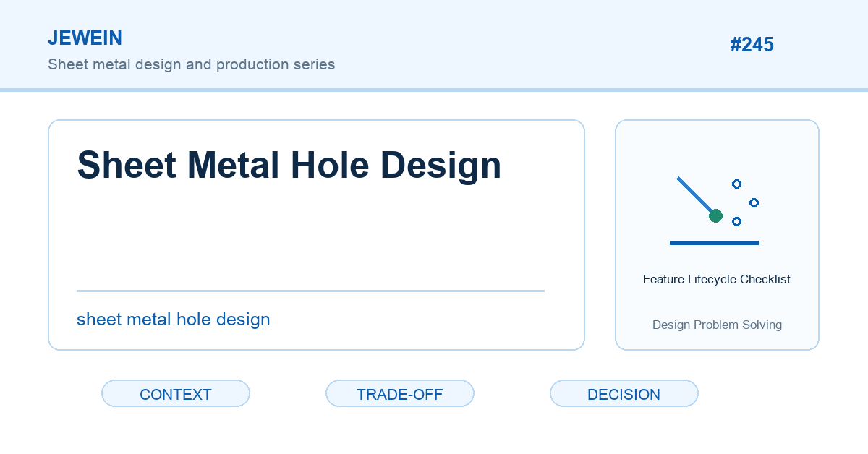Screen dimensions: 868x454
Task: Click the #245 issue number
Action: pos(752,45)
